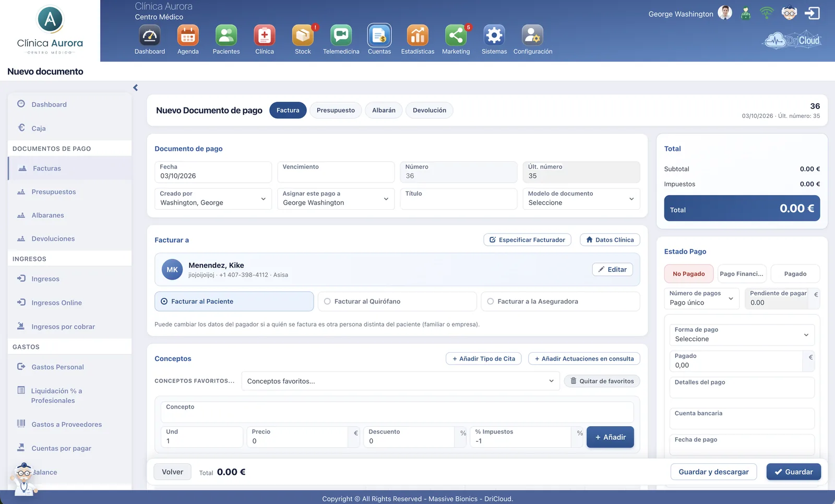Open the Marketing module icon
The width and height of the screenshot is (835, 504).
pos(456,35)
